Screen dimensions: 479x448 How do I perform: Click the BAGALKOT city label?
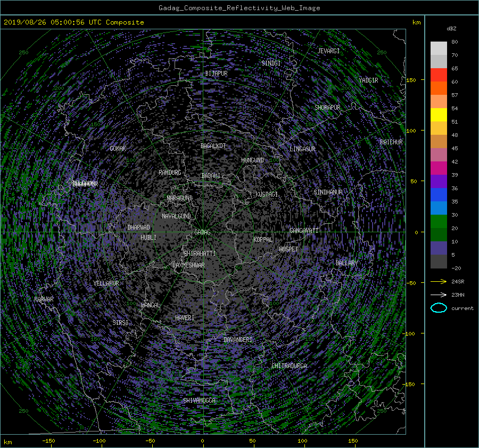(213, 146)
